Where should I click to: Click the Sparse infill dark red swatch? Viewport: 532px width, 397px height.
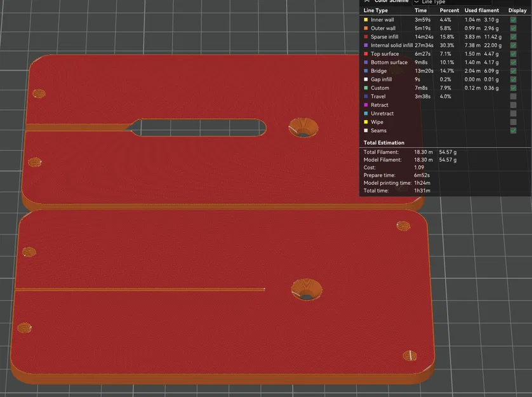tap(366, 37)
